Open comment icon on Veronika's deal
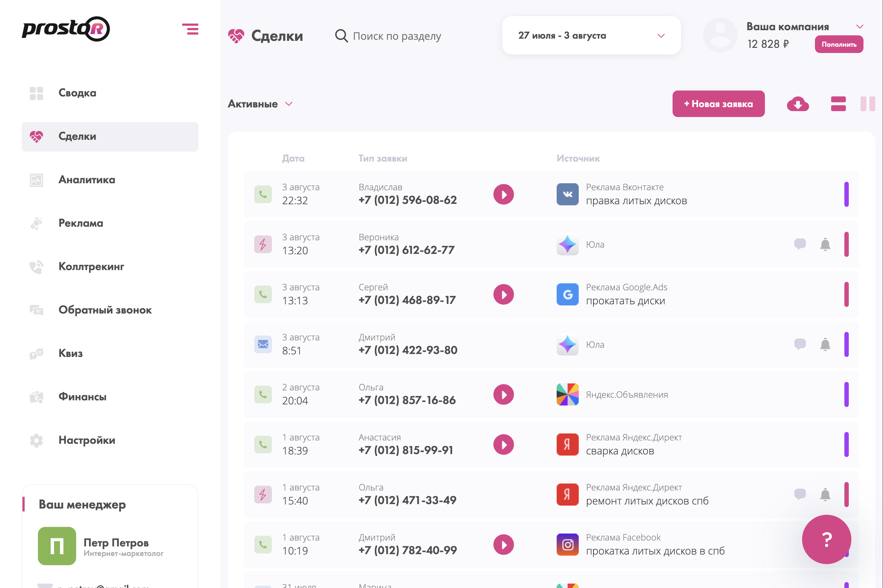The width and height of the screenshot is (883, 588). coord(800,244)
